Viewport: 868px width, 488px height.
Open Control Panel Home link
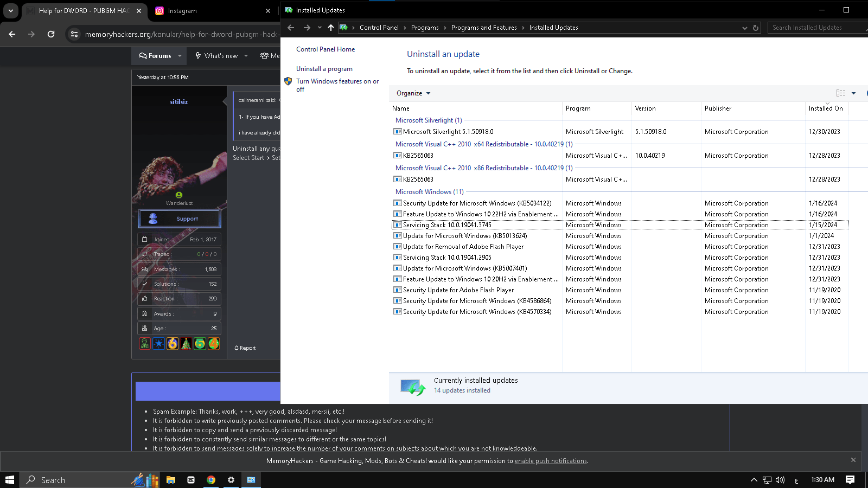325,49
